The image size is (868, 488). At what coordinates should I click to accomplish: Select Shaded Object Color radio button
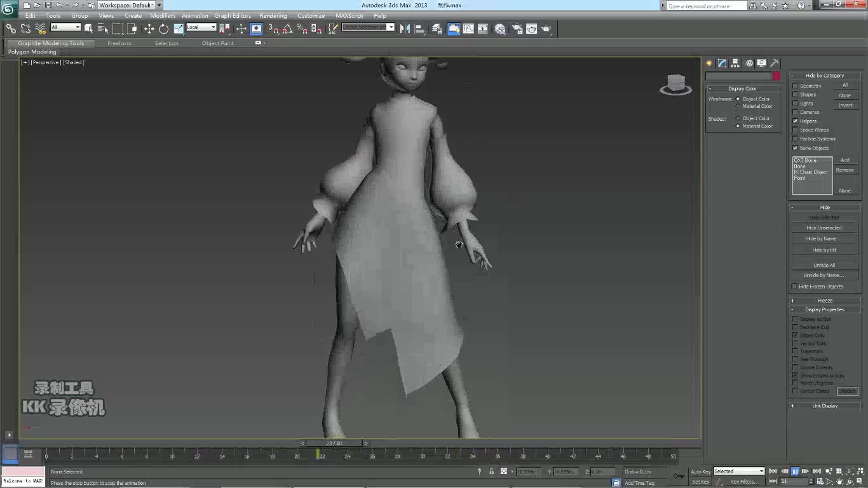pos(738,118)
